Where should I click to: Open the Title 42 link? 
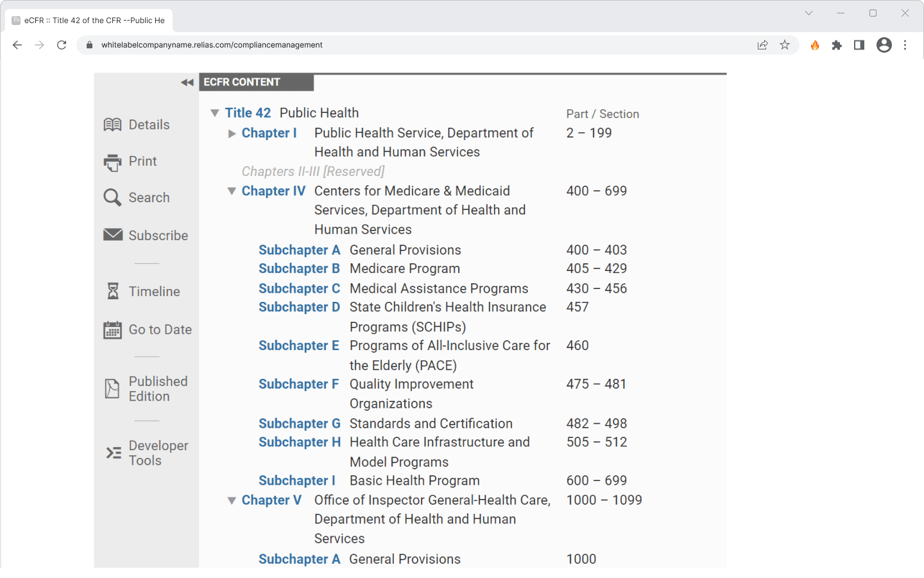(x=248, y=113)
